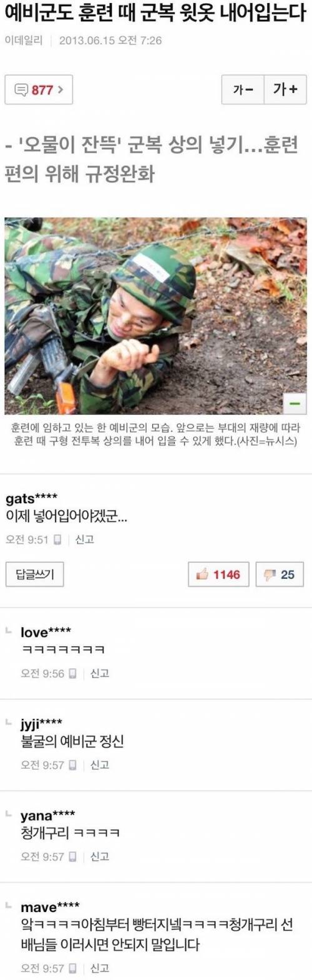
Task: Like gats comment with thumbs-up 1146
Action: point(218,574)
